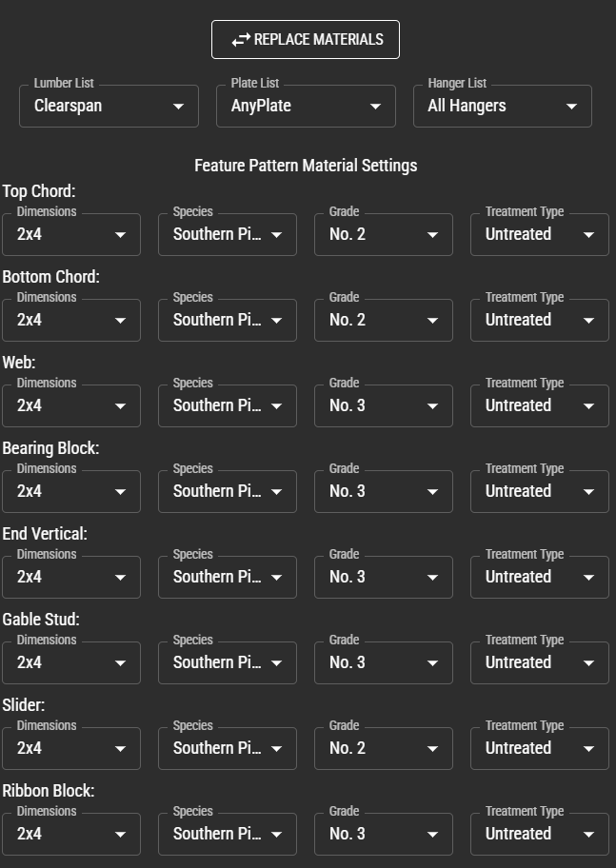The height and width of the screenshot is (868, 616).
Task: Open End Vertical Grade dropdown
Action: tap(384, 577)
